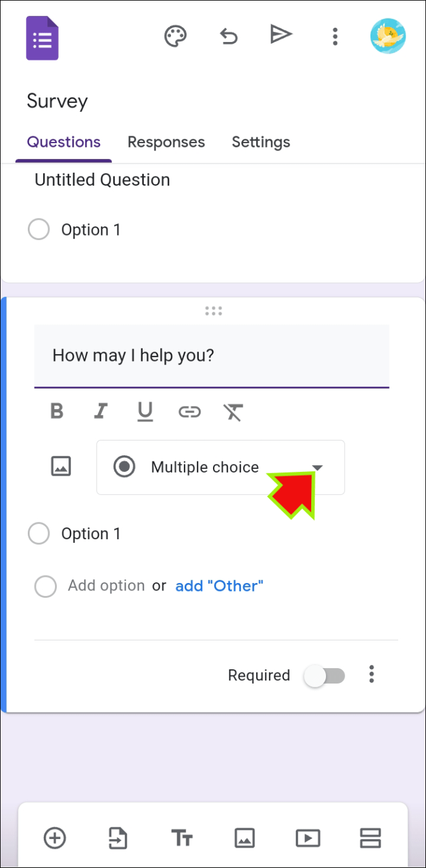This screenshot has height=868, width=426.
Task: Insert a video into the form
Action: point(308,838)
